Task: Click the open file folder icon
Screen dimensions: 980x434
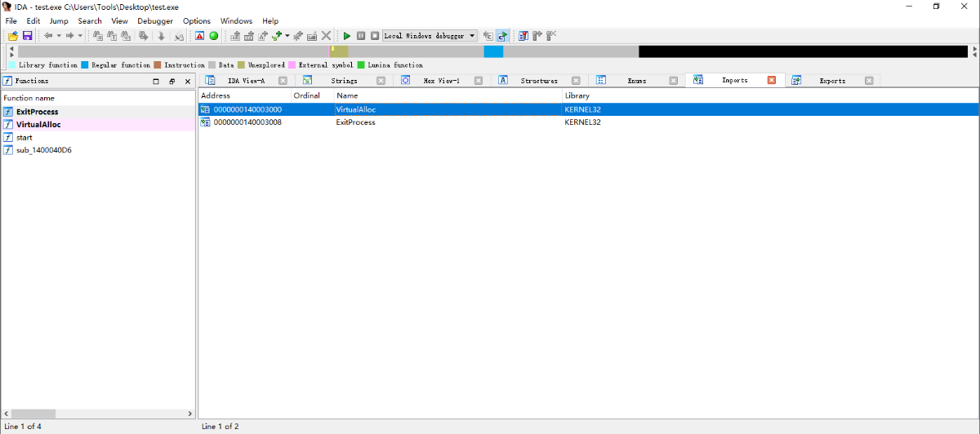Action: coord(13,36)
